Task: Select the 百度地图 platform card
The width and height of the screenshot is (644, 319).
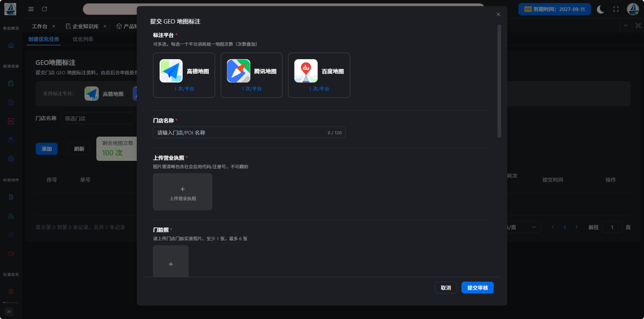Action: tap(319, 75)
